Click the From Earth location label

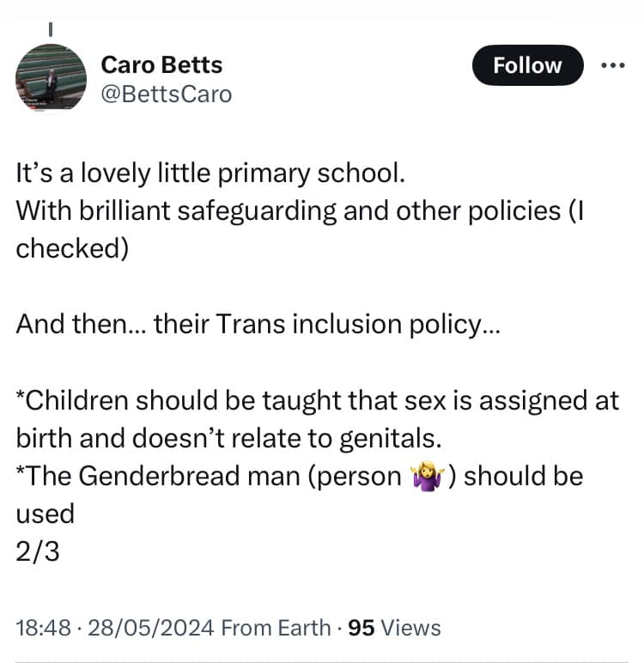pyautogui.click(x=275, y=628)
